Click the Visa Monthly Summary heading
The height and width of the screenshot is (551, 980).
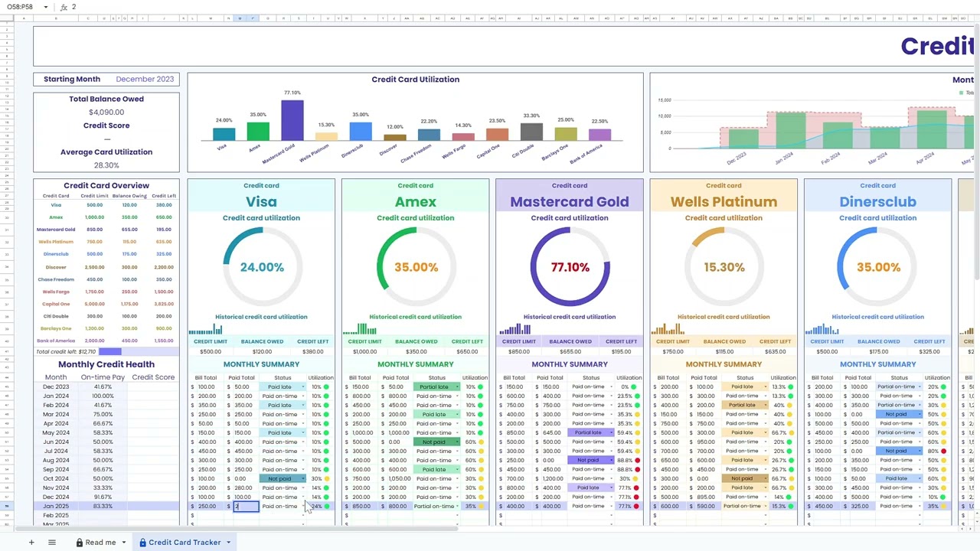click(261, 364)
